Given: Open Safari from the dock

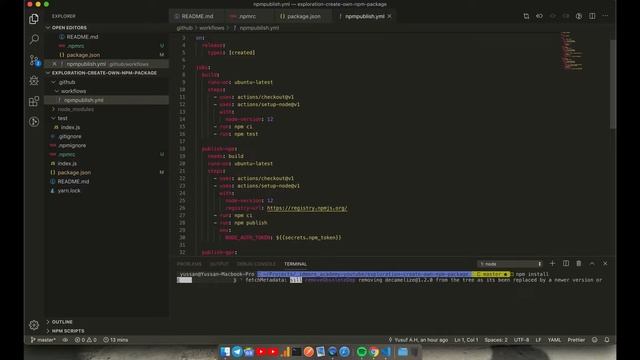Looking at the screenshot, I should [344, 351].
